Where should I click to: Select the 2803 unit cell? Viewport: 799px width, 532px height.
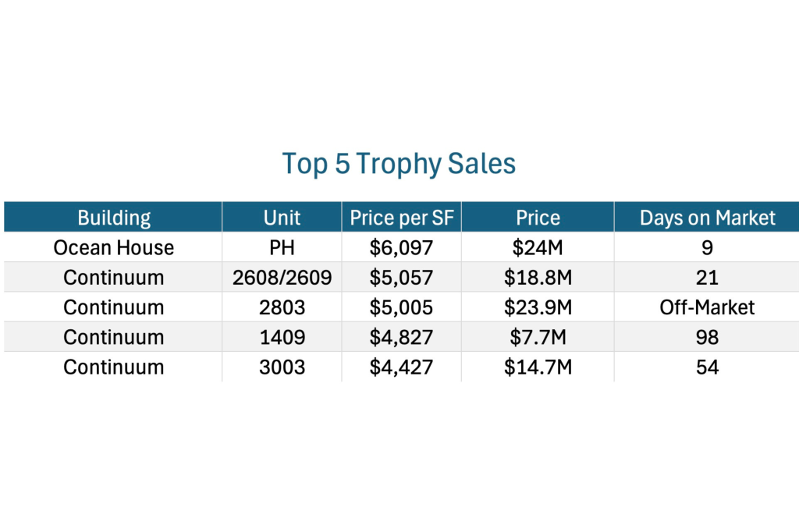click(282, 307)
